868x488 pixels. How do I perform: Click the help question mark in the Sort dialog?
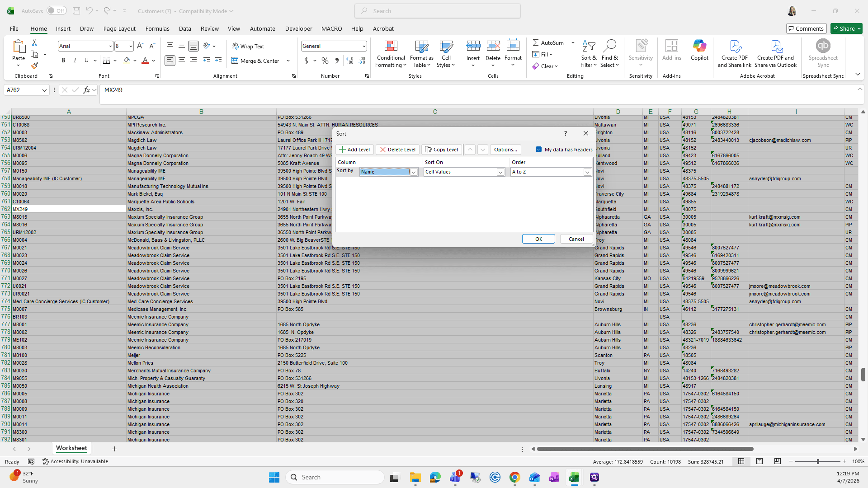tap(565, 133)
